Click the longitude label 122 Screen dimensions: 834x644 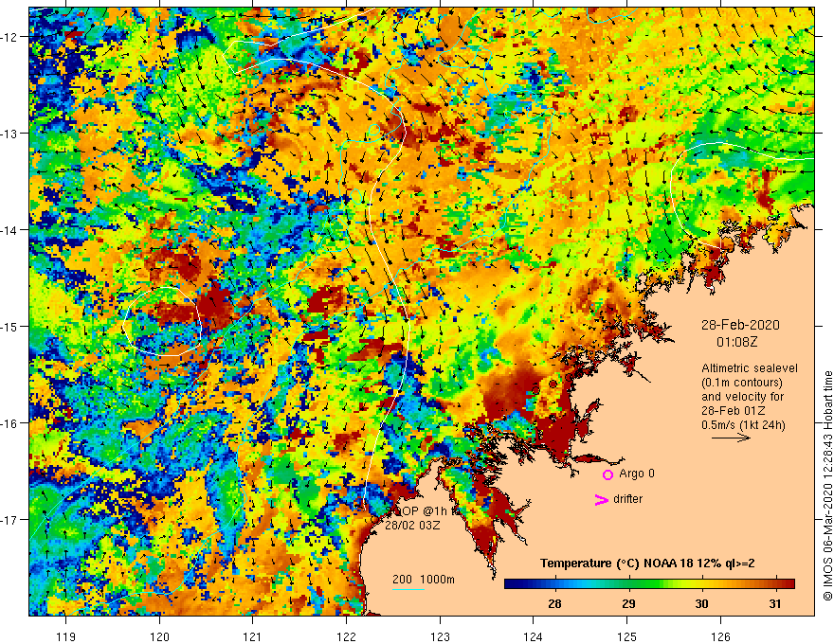tap(346, 637)
